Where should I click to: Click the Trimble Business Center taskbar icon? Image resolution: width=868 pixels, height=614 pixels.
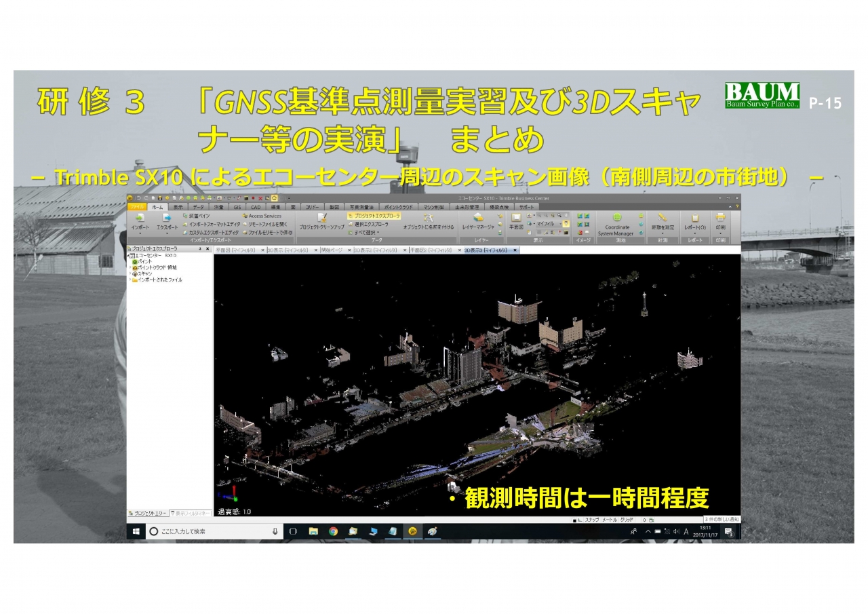pos(412,531)
